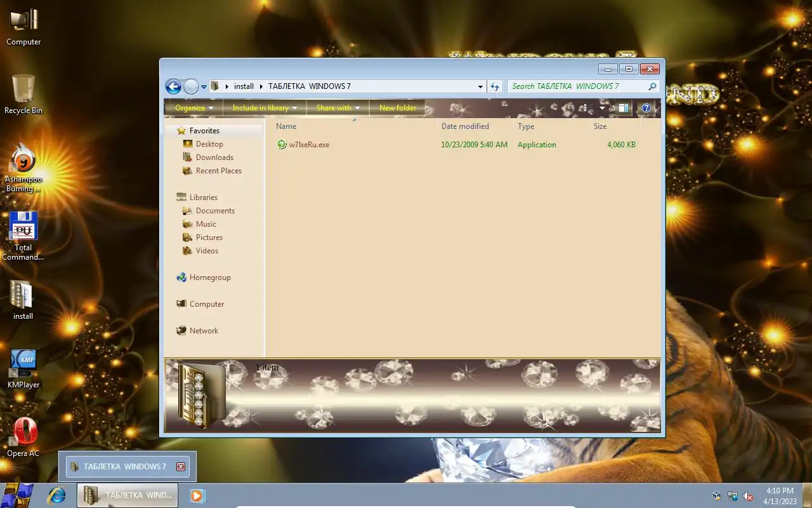This screenshot has height=508, width=812.
Task: Click the greyed Forward navigation arrow
Action: (x=191, y=86)
